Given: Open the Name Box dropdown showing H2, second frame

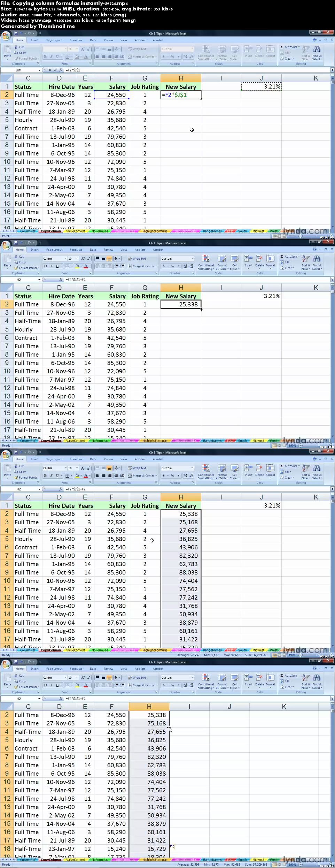Looking at the screenshot, I should (39, 280).
